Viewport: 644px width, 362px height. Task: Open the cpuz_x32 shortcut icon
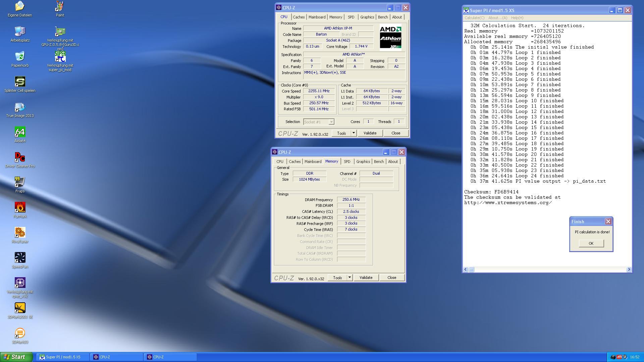click(x=20, y=283)
